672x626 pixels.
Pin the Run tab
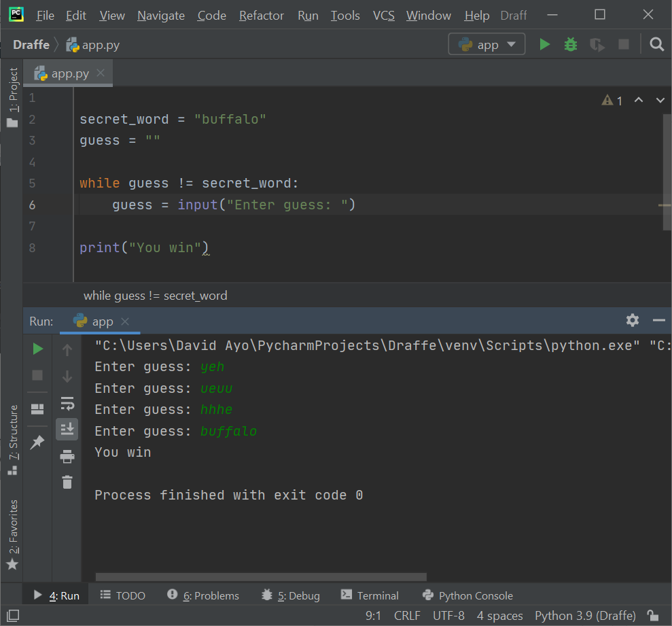38,442
